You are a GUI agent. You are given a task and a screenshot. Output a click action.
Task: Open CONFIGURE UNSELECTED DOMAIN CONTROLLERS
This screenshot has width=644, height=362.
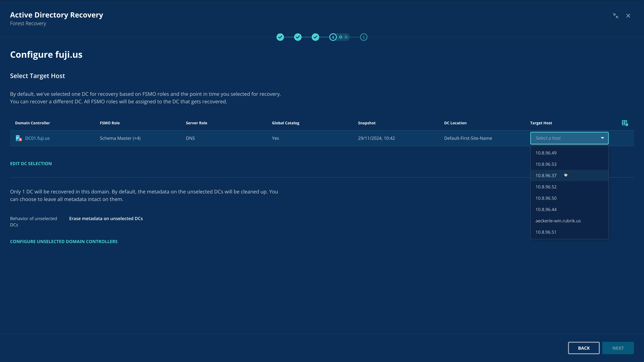[x=64, y=242]
